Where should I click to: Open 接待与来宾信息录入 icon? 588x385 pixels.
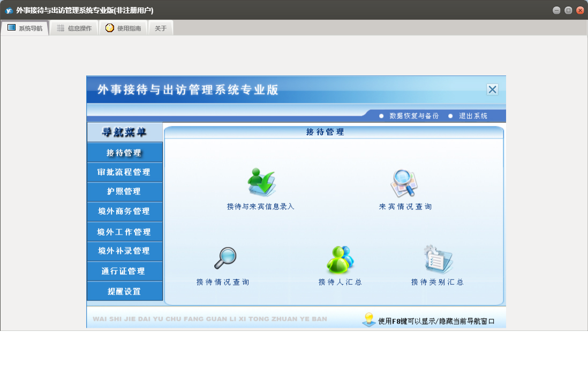click(x=261, y=182)
